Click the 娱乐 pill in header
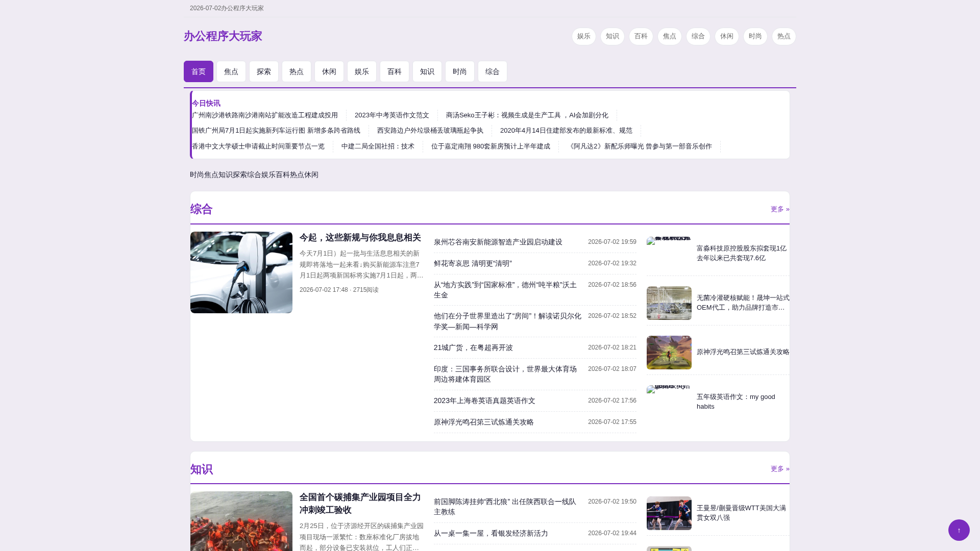The width and height of the screenshot is (980, 551). (x=584, y=36)
